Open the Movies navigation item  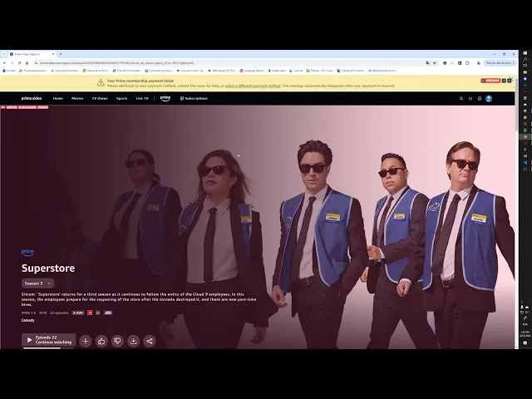77,98
